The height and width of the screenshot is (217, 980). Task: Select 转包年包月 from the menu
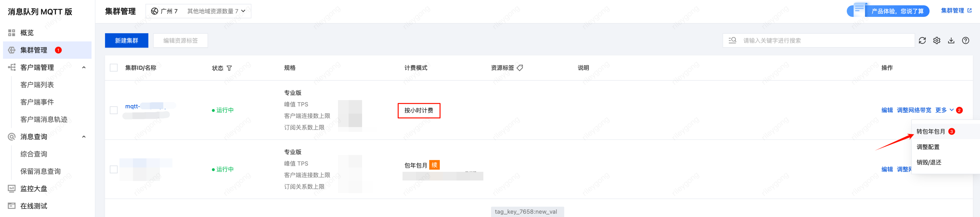930,131
